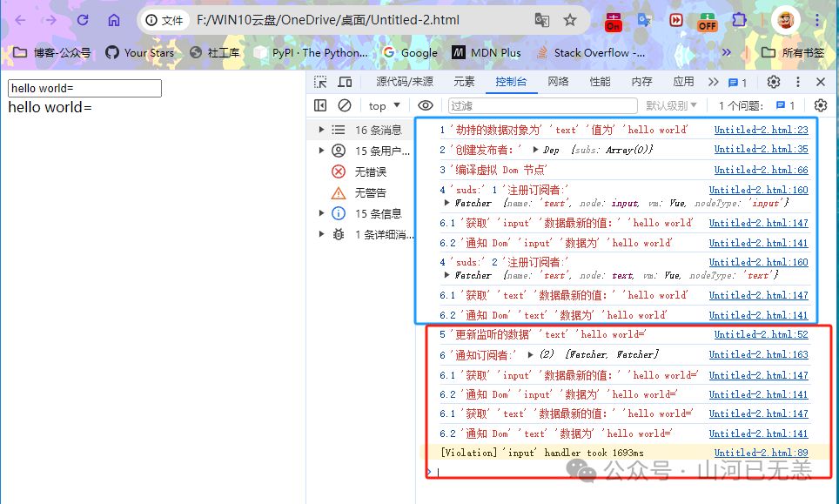839x504 pixels.
Task: Bookmark this page with the star icon
Action: pyautogui.click(x=570, y=20)
